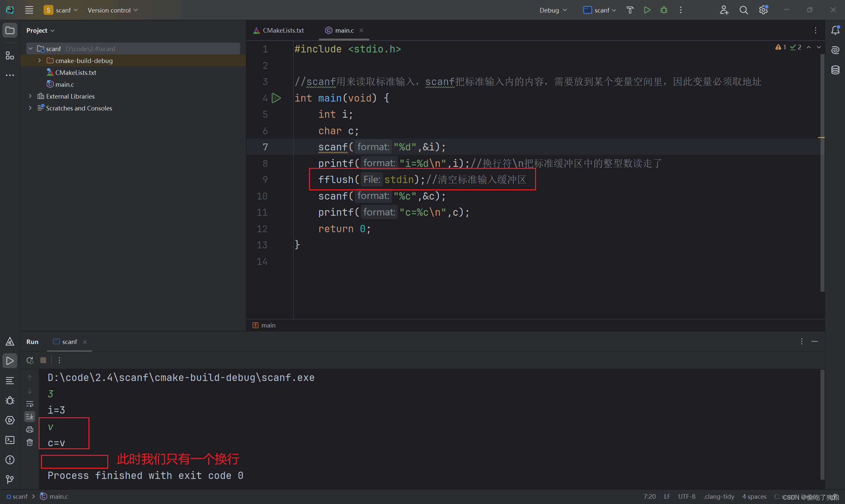Expand External Libraries in the Project tree
845x504 pixels.
30,96
